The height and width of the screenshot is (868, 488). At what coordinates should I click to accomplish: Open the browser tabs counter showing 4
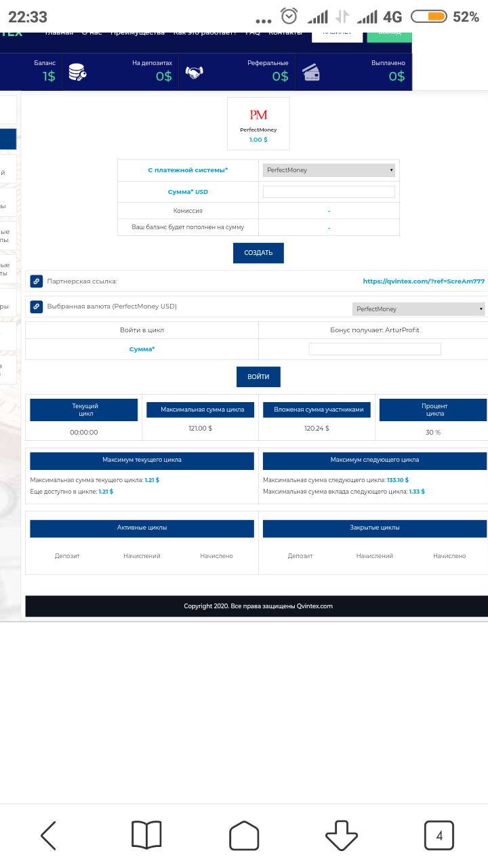439,835
